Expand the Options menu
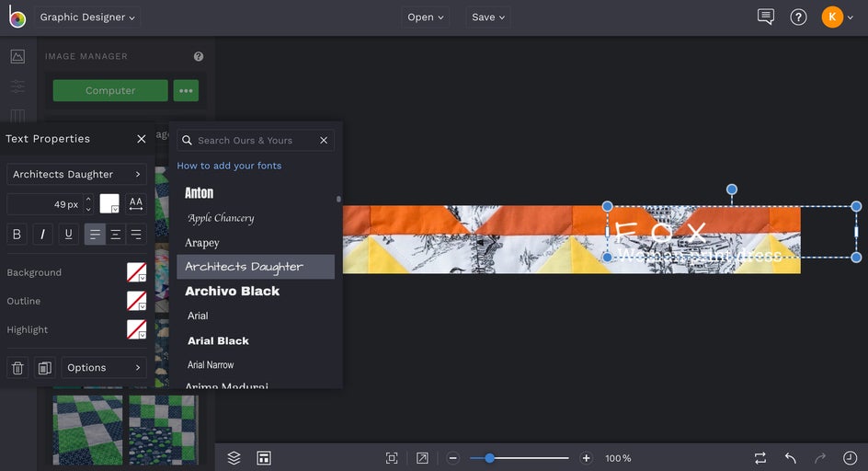The image size is (868, 471). pyautogui.click(x=104, y=368)
